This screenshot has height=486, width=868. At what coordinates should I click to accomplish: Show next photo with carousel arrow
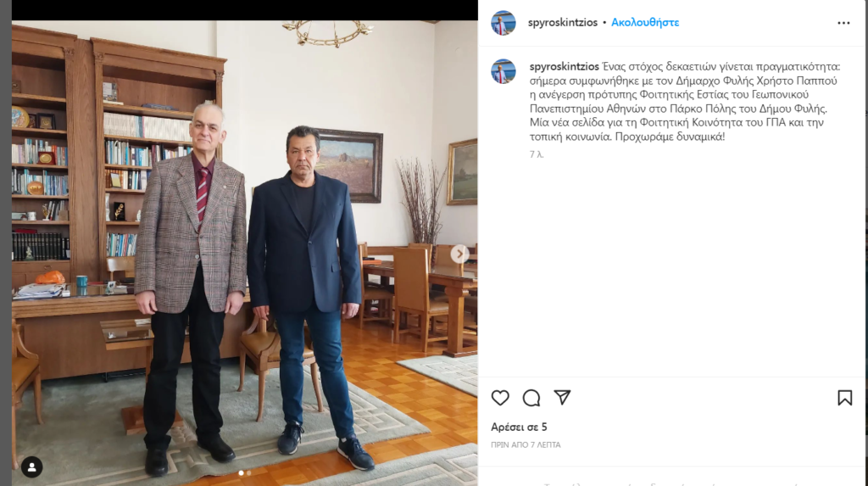459,254
